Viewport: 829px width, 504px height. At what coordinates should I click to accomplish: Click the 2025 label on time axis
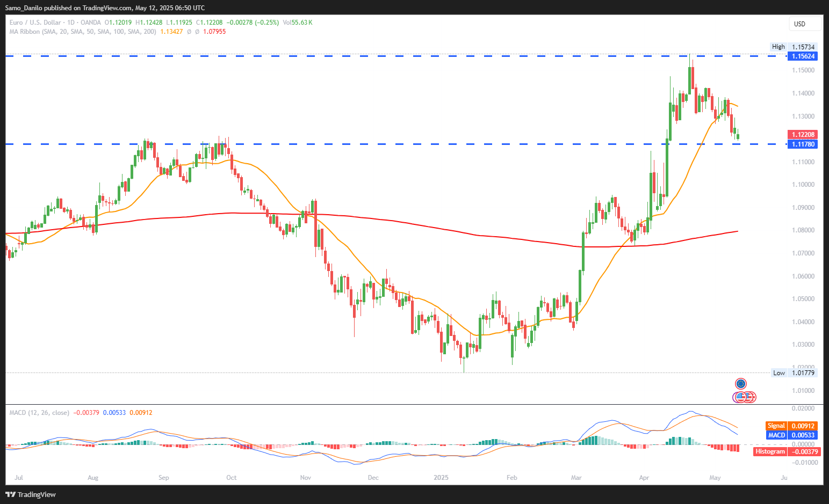point(441,478)
